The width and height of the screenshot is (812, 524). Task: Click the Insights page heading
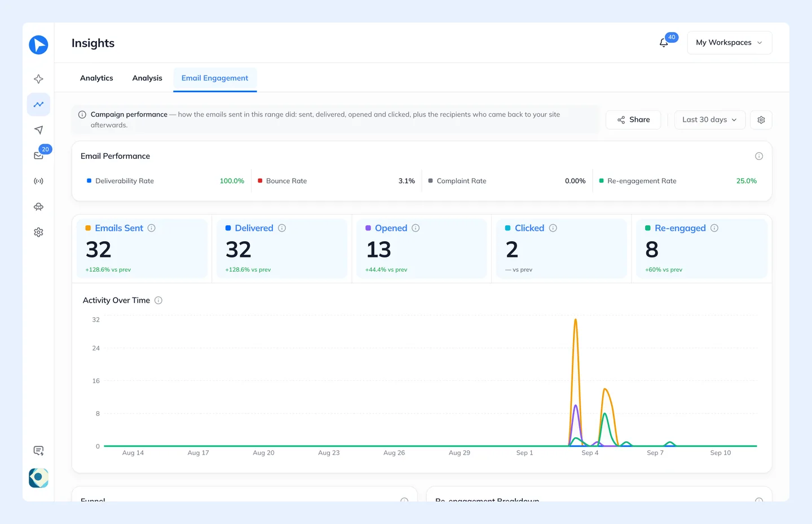click(93, 43)
